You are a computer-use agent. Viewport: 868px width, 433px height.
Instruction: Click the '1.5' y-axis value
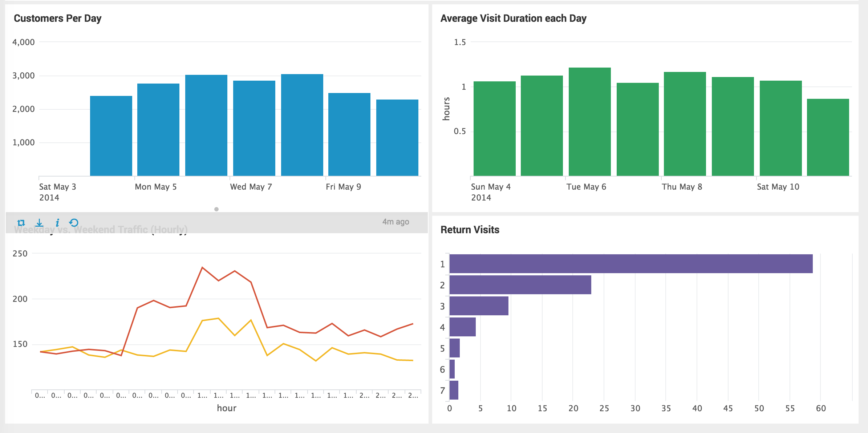460,42
